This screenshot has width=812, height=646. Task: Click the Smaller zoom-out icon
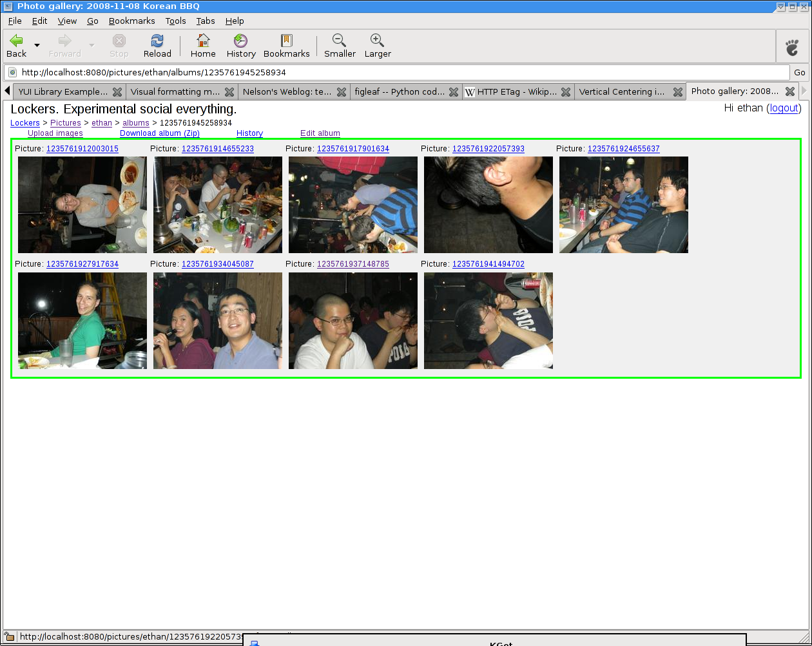coord(340,46)
